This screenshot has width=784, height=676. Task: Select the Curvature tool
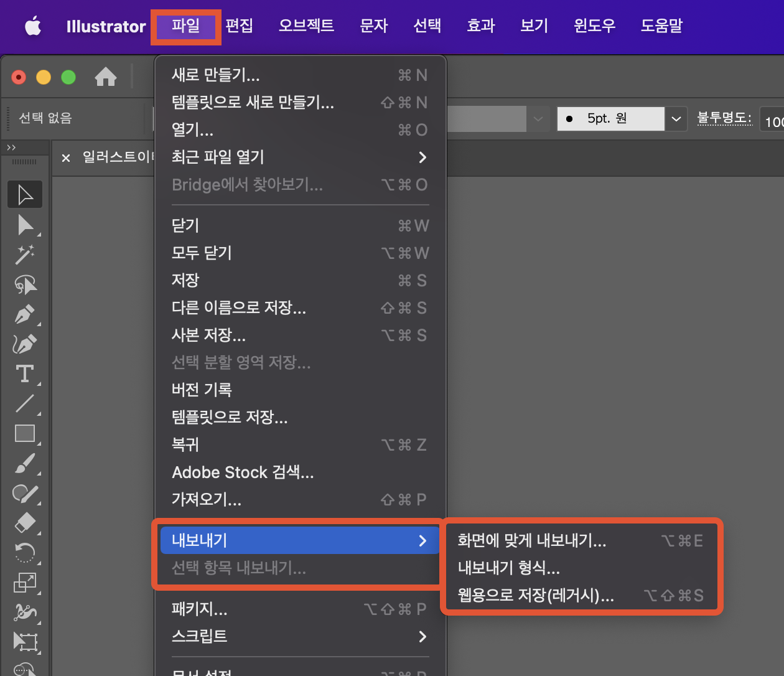25,344
